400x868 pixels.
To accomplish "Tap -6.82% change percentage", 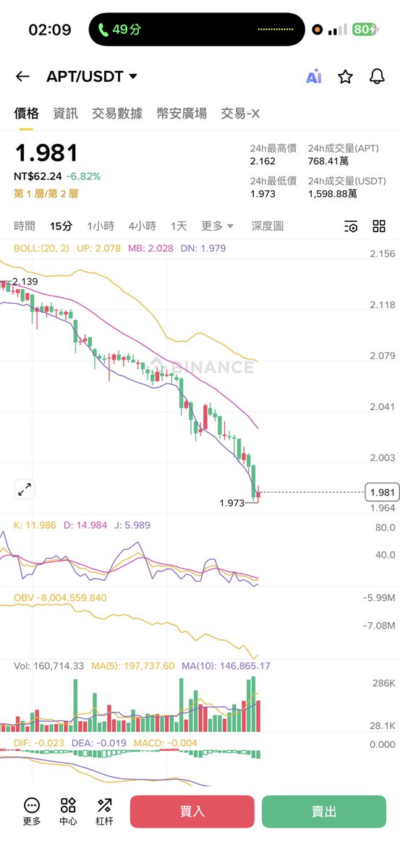I will (83, 176).
